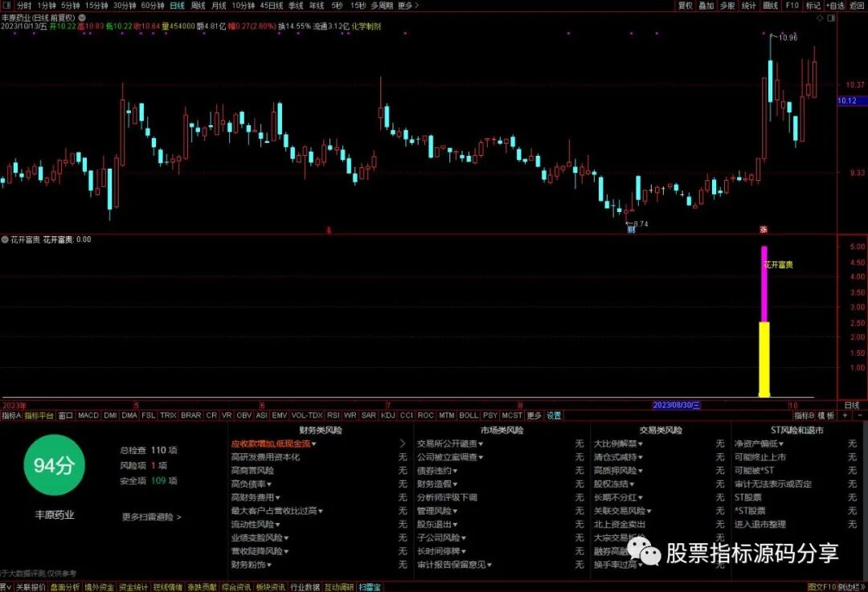The height and width of the screenshot is (592, 868).
Task: Open the dropdown beside 丰原药业 chart title
Action: 82,18
